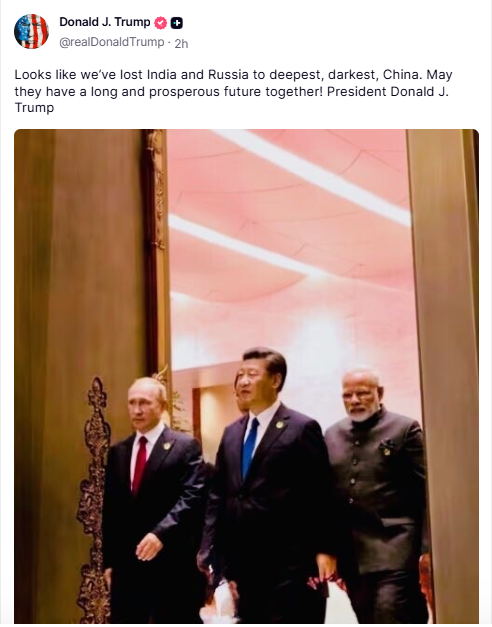This screenshot has height=627, width=492.
Task: Click the word "India" in the post
Action: click(162, 75)
